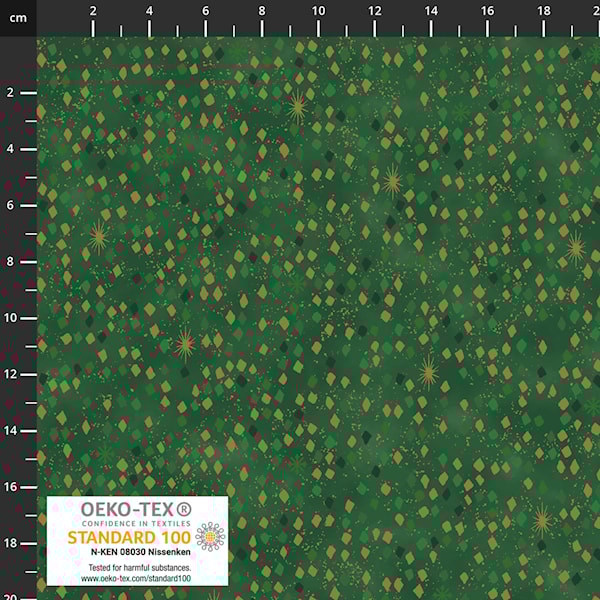The width and height of the screenshot is (600, 600).
Task: Click the 16 mark on the left ruler
Action: tap(12, 487)
